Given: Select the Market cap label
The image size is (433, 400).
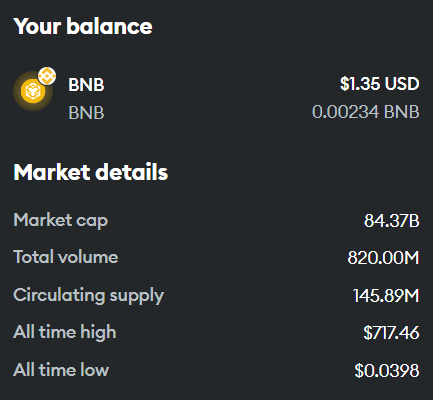Looking at the screenshot, I should pos(61,221).
